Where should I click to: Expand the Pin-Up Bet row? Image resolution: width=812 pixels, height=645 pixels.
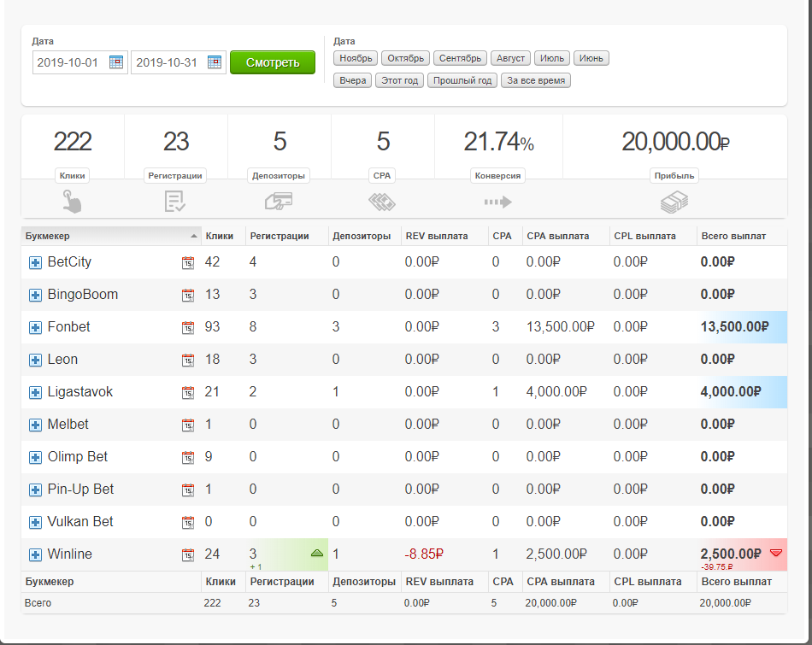click(x=35, y=490)
